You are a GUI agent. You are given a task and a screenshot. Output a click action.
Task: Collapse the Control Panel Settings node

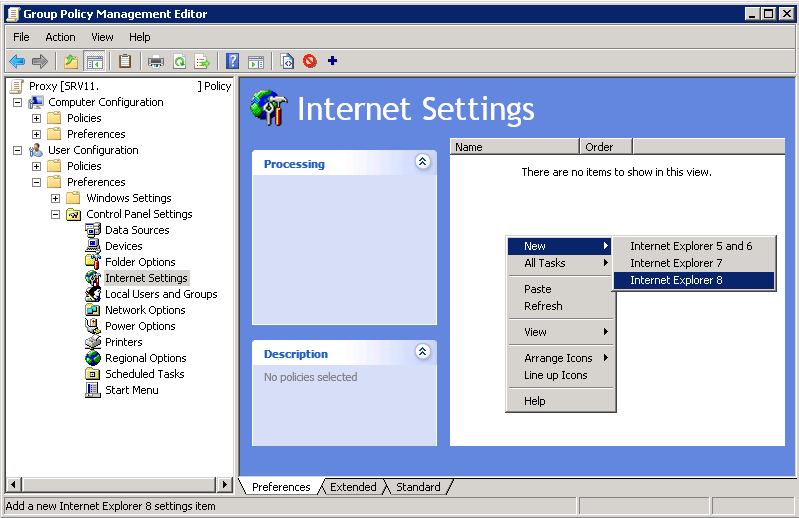tap(56, 214)
